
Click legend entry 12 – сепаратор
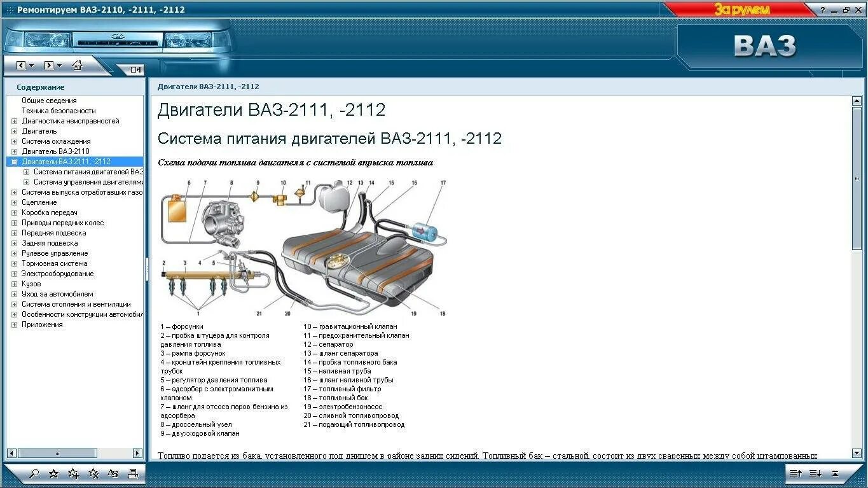(328, 344)
